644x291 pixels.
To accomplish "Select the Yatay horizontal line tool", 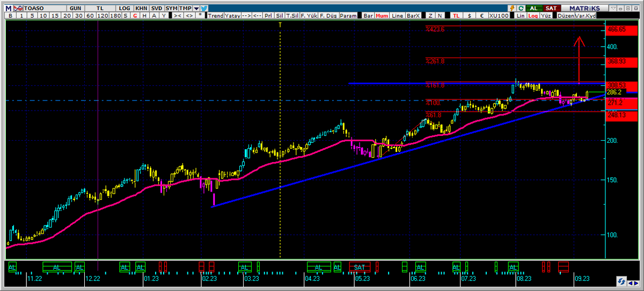I will tap(232, 16).
